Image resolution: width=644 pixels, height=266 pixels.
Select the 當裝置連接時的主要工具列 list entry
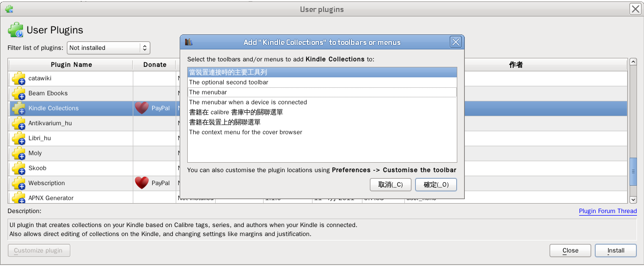(322, 72)
